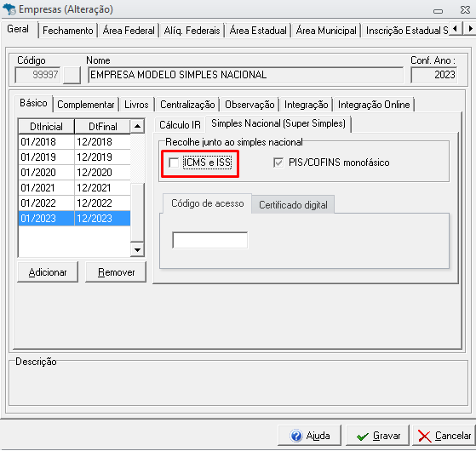Select the Cálculo IR tab

point(180,124)
